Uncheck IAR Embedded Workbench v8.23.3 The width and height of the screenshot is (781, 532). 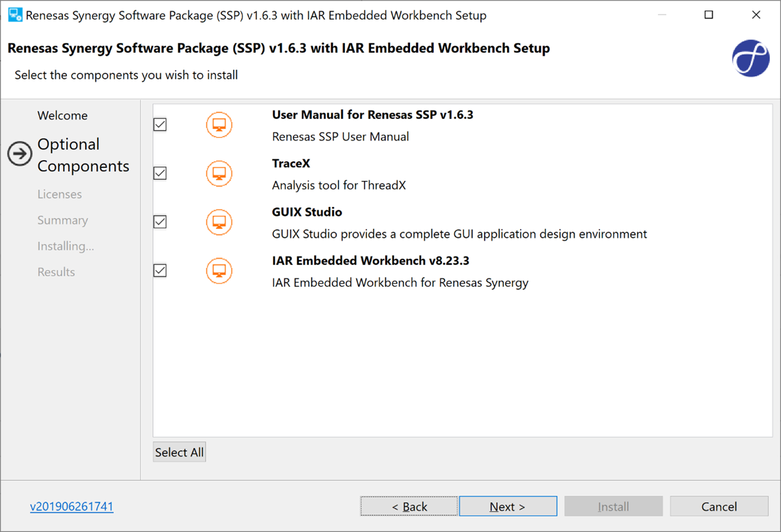159,271
